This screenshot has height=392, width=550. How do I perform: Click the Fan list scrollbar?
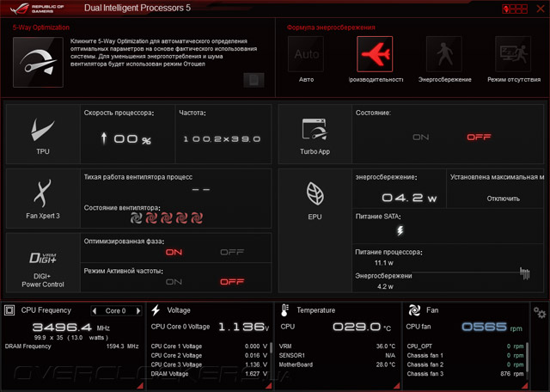[x=527, y=359]
